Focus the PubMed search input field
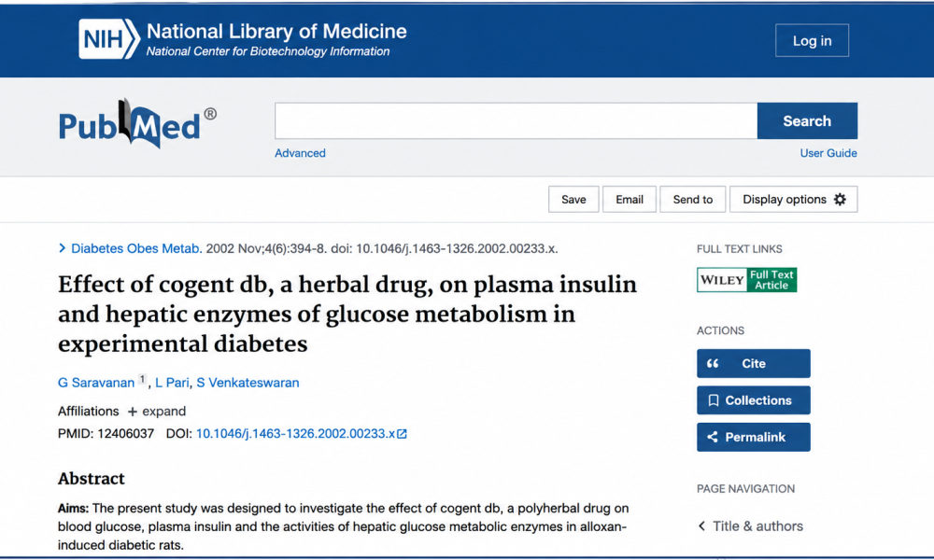This screenshot has width=934, height=560. click(516, 120)
